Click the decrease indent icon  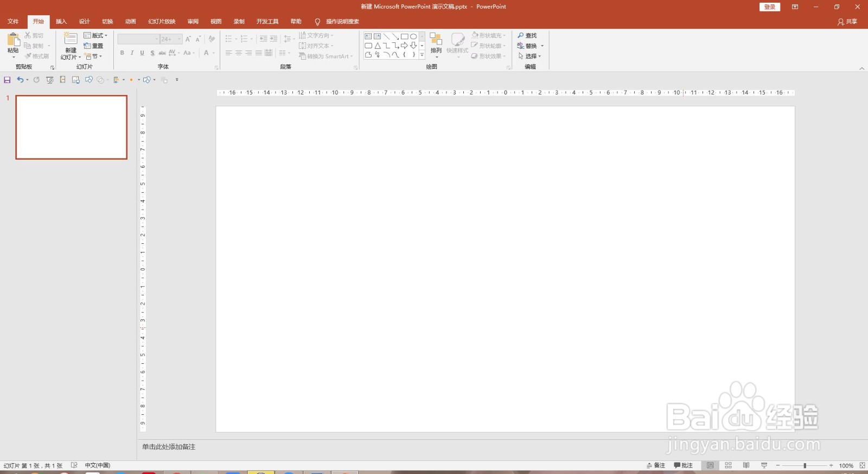(x=264, y=39)
